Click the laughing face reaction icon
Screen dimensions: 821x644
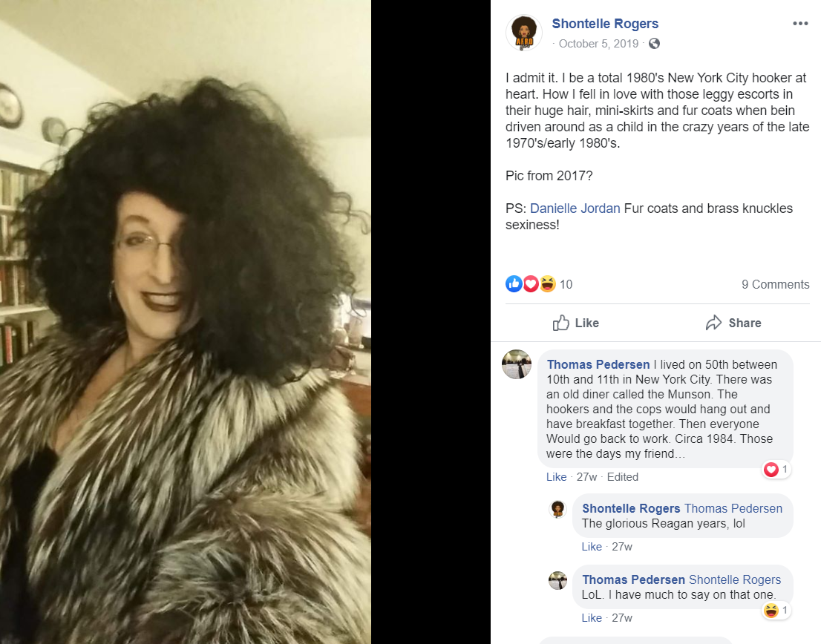547,284
